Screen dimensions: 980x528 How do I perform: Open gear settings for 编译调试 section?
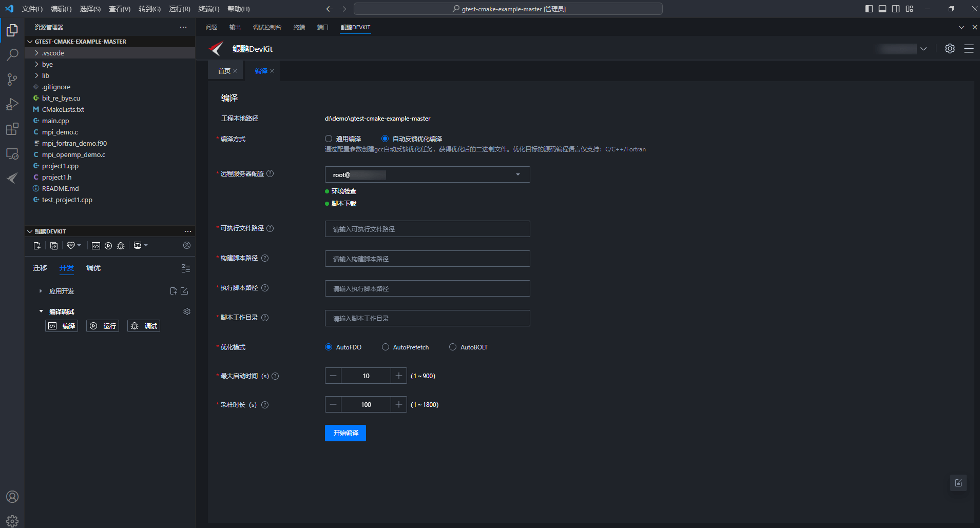pos(187,311)
